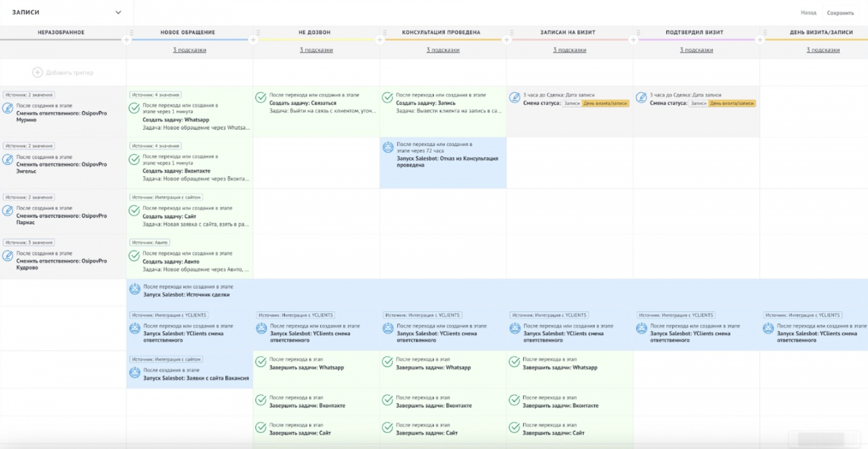Click plus icon between НЕРАЗОБРАННОЕ and НОВОЕ ОБРАЩЕНИЕ

pyautogui.click(x=126, y=40)
